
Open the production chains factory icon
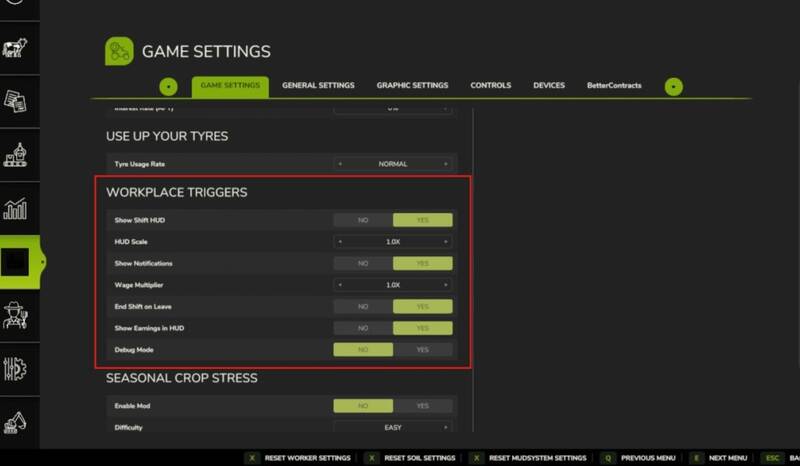click(15, 155)
